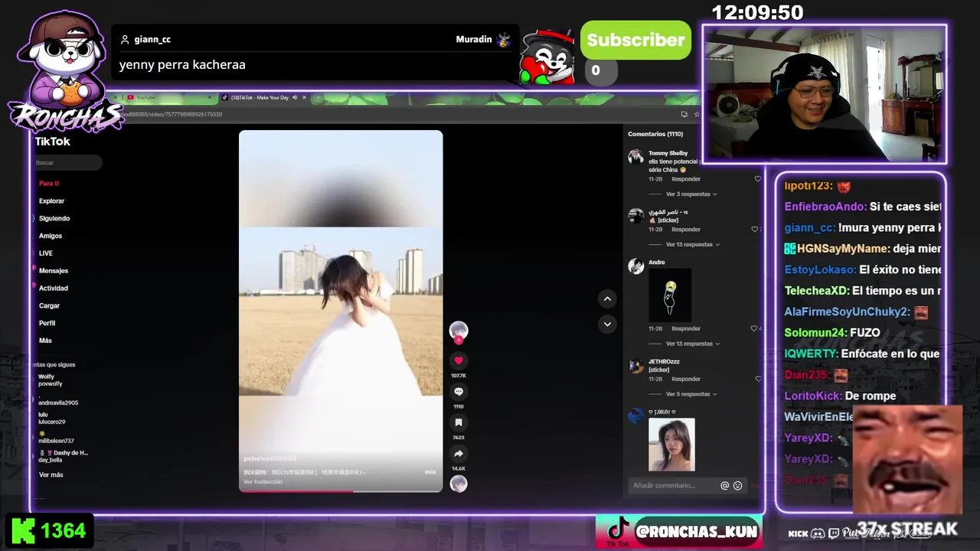The image size is (980, 551).
Task: Open LIVE section
Action: click(46, 253)
